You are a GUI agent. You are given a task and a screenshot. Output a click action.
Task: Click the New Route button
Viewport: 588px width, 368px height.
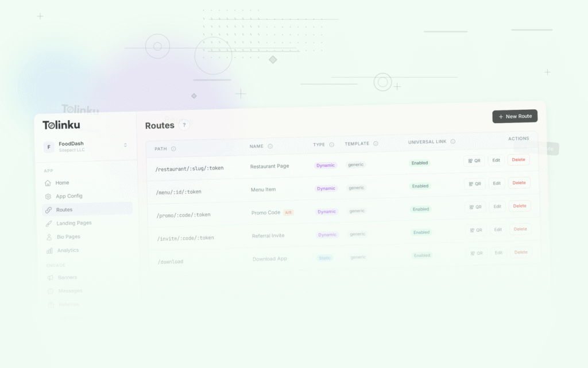coord(515,116)
